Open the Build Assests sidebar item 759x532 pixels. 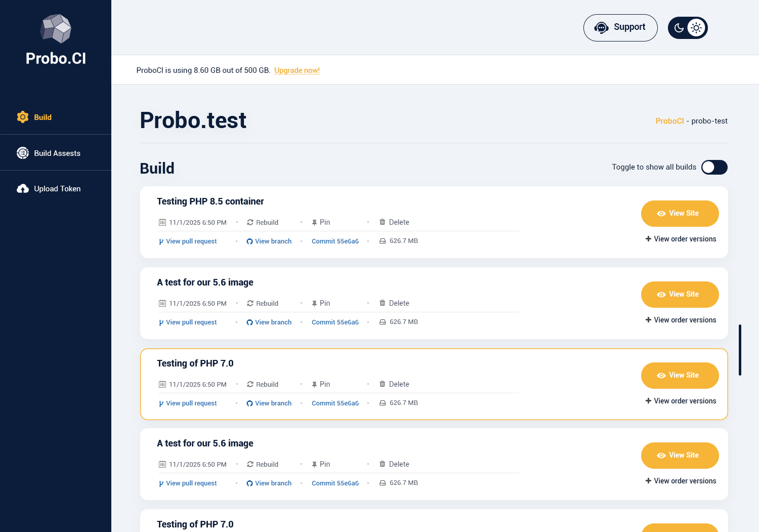pyautogui.click(x=57, y=153)
